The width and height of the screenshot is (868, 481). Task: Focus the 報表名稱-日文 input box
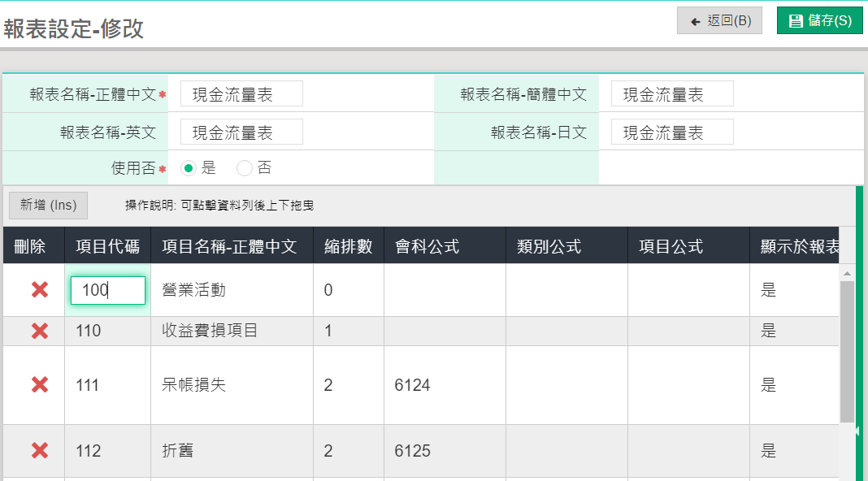tap(672, 132)
